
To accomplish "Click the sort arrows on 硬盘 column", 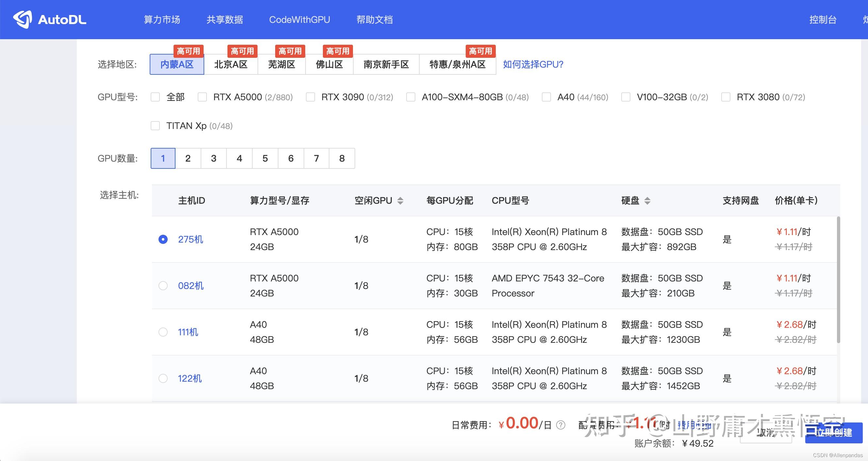I will (x=648, y=200).
